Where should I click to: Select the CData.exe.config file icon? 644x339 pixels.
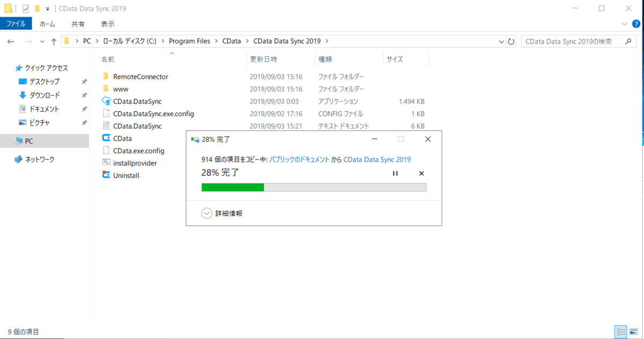[106, 150]
